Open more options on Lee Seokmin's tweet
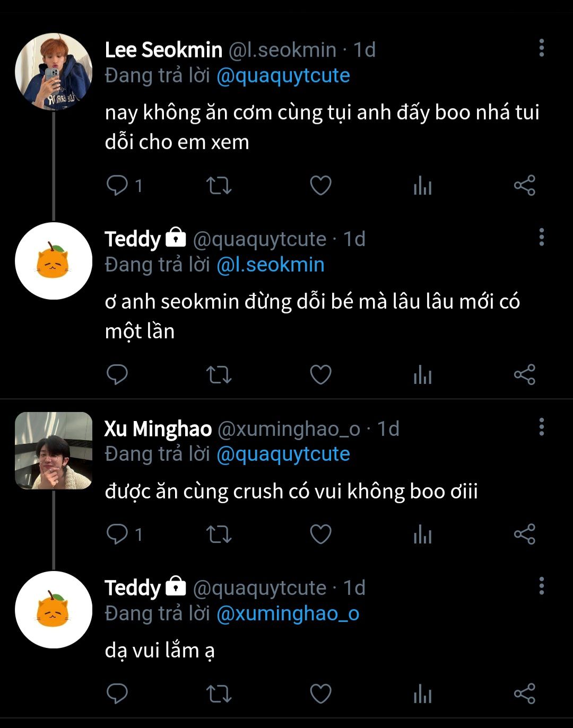This screenshot has height=728, width=573. (x=541, y=48)
